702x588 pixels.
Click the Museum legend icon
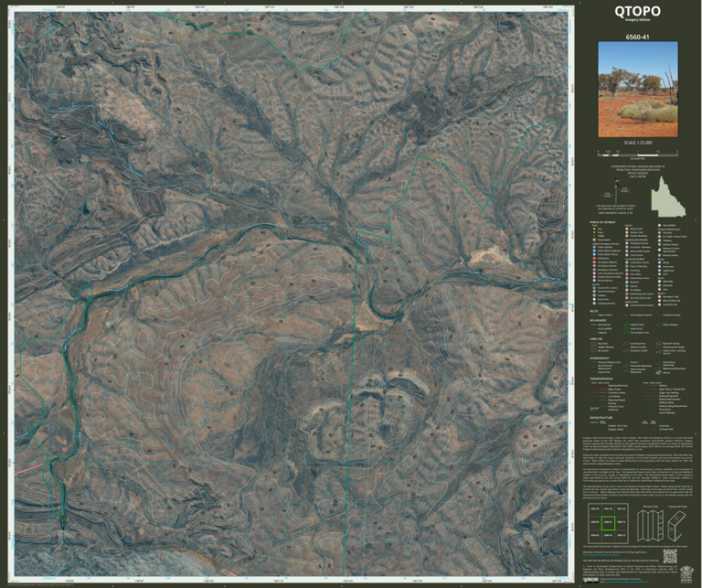627,283
